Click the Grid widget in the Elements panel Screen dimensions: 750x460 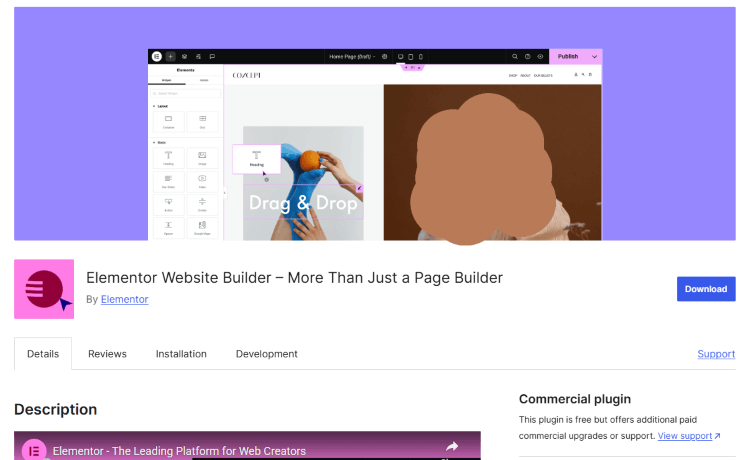pyautogui.click(x=202, y=121)
